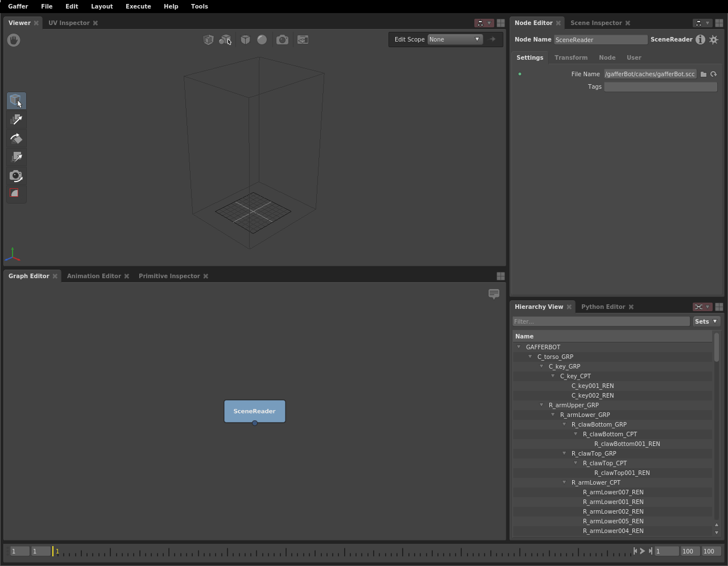Play the timeline forward

pyautogui.click(x=643, y=551)
